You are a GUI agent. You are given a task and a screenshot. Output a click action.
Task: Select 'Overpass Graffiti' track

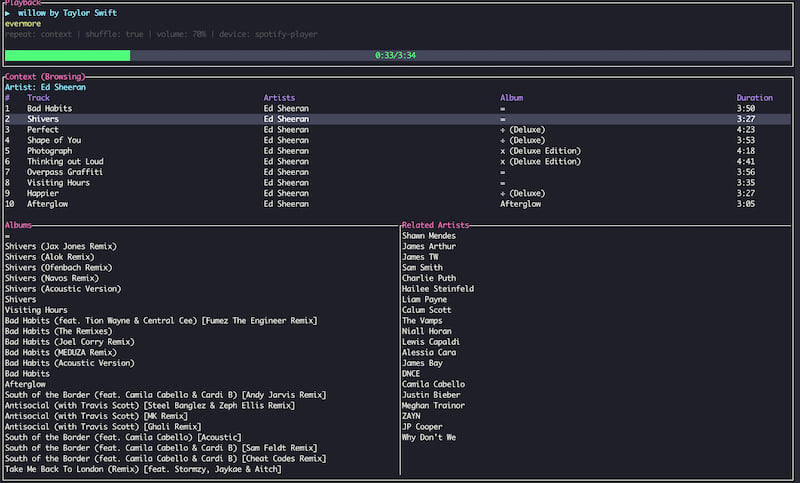click(397, 172)
